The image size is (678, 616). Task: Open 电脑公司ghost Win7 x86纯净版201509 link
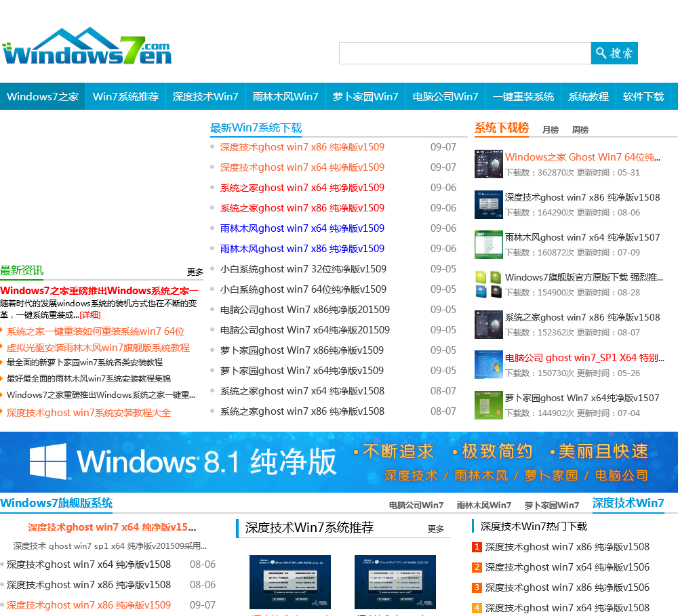pos(305,310)
